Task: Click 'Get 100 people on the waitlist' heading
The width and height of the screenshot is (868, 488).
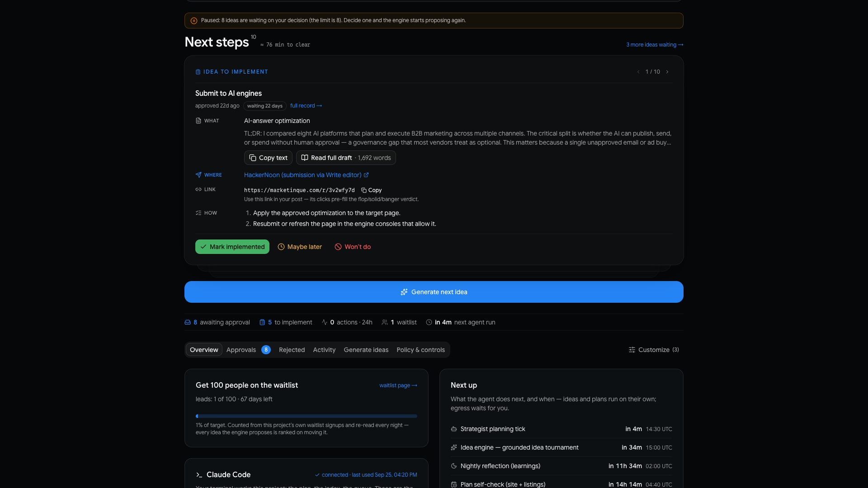Action: point(247,385)
